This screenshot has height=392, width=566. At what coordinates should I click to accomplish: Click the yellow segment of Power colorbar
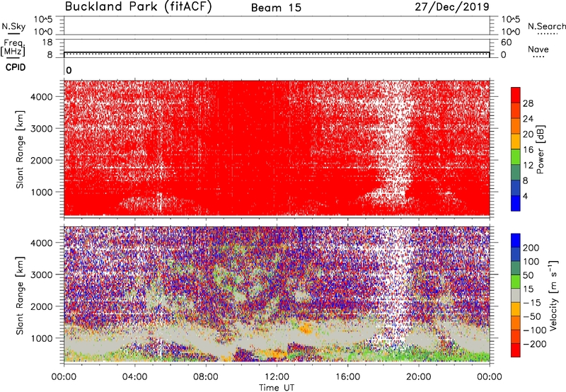click(x=516, y=142)
